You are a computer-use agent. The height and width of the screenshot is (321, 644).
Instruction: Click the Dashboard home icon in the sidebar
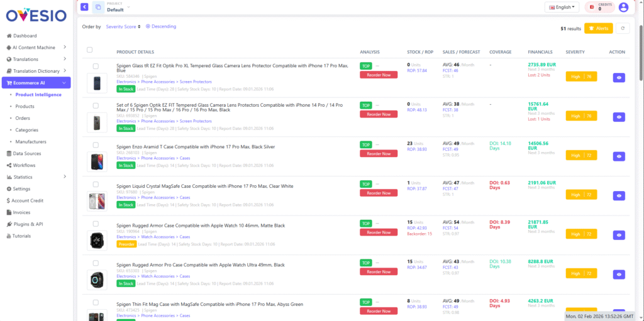[8, 36]
